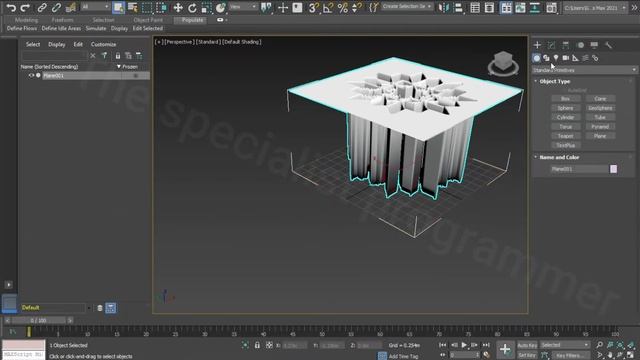This screenshot has height=360, width=640.
Task: Open the selection filter All dropdown
Action: coord(96,7)
